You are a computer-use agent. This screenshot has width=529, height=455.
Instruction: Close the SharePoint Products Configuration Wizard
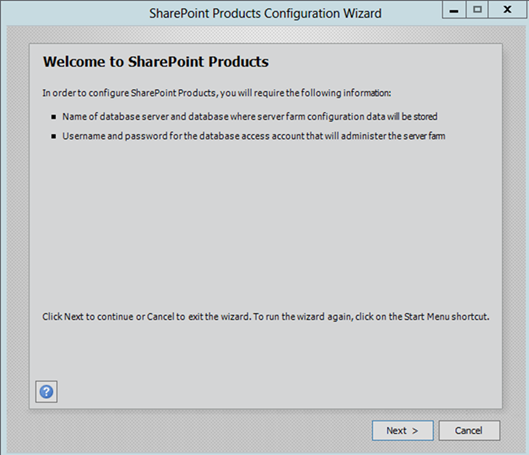[x=507, y=10]
